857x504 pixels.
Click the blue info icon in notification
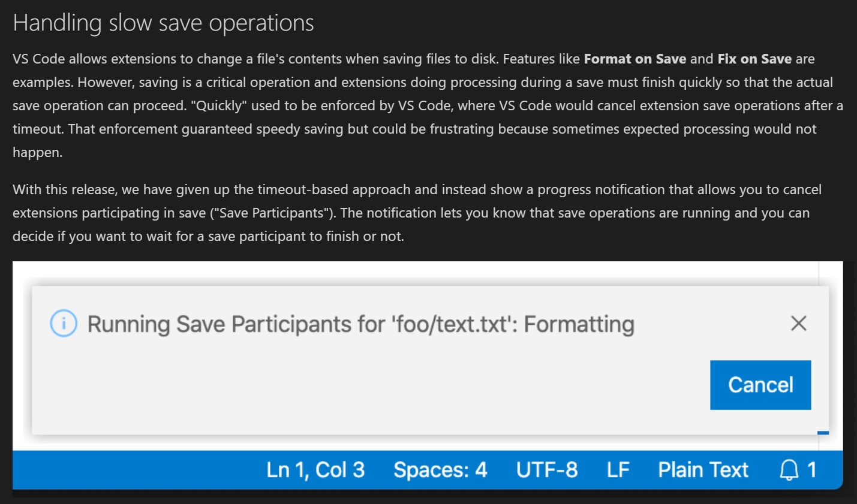click(64, 324)
